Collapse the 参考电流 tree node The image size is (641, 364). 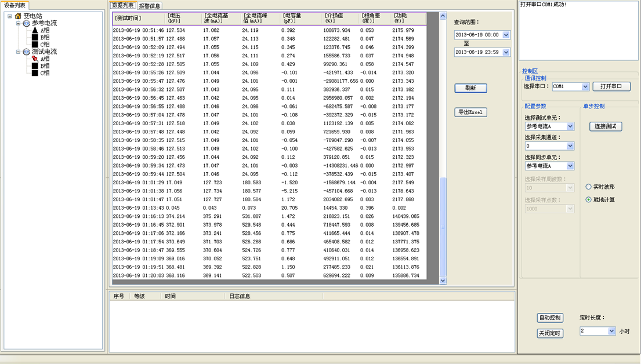18,23
